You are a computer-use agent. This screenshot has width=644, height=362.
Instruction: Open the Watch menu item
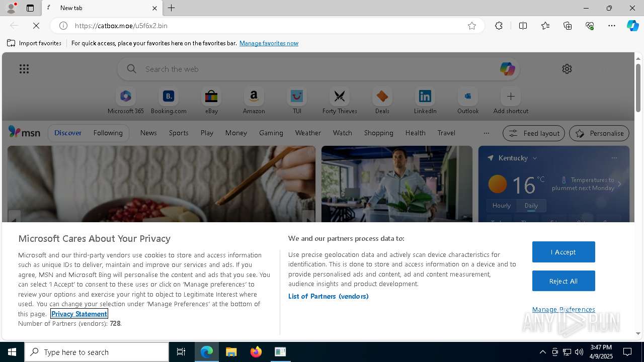point(343,133)
